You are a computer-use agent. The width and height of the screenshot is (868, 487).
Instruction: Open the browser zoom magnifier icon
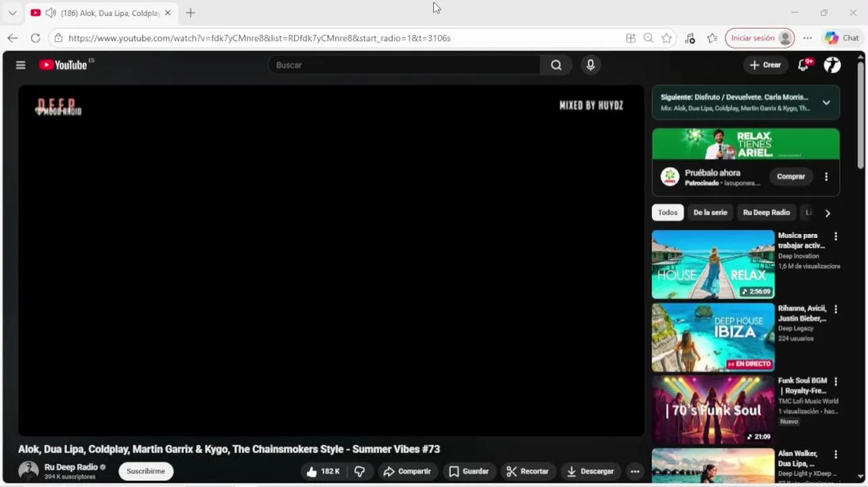[x=648, y=38]
